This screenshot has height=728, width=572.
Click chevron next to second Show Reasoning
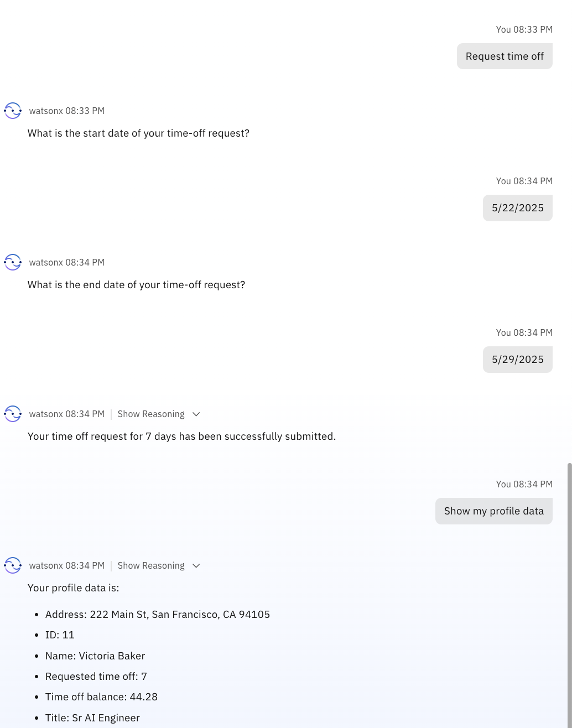click(x=196, y=566)
